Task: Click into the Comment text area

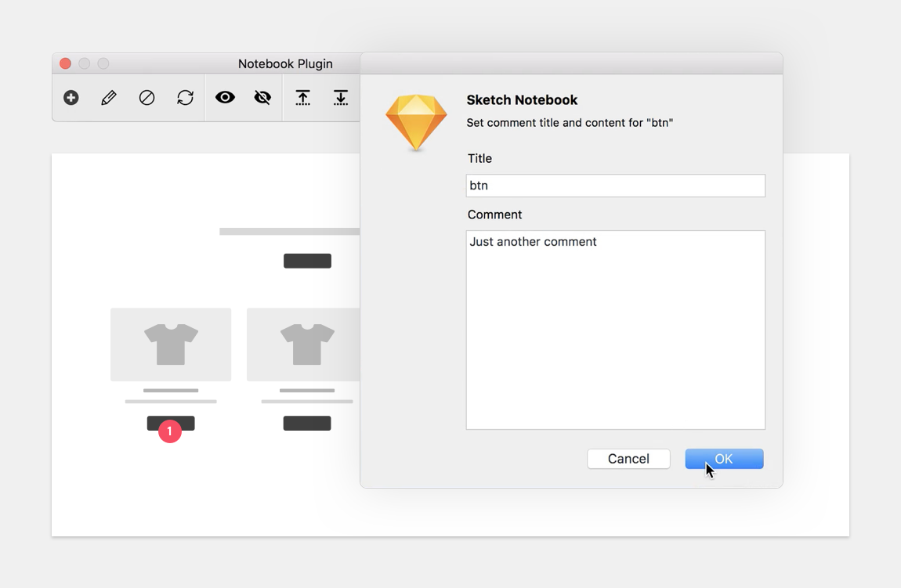Action: tap(615, 330)
